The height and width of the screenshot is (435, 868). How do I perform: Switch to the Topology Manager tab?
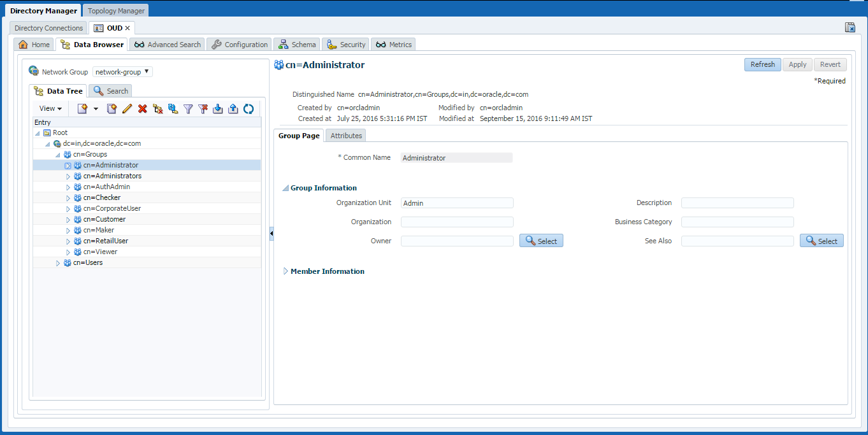coord(116,11)
